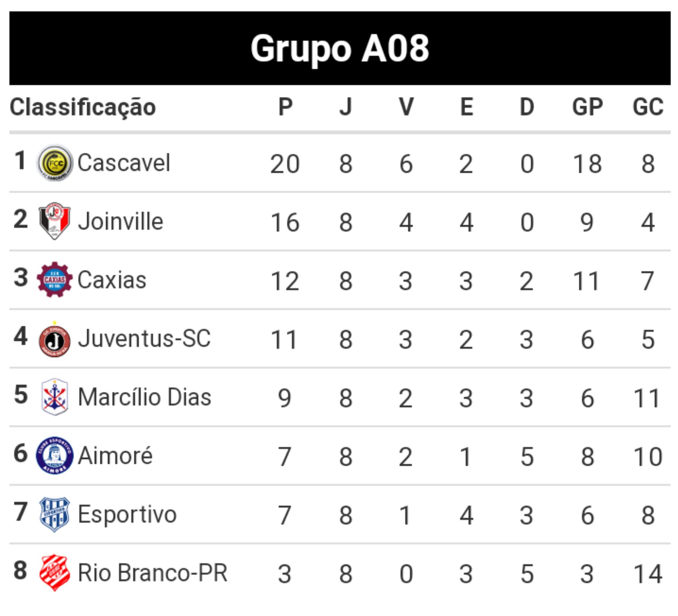Select the Rio Branco-PR team name
The width and height of the screenshot is (678, 616).
click(x=153, y=573)
